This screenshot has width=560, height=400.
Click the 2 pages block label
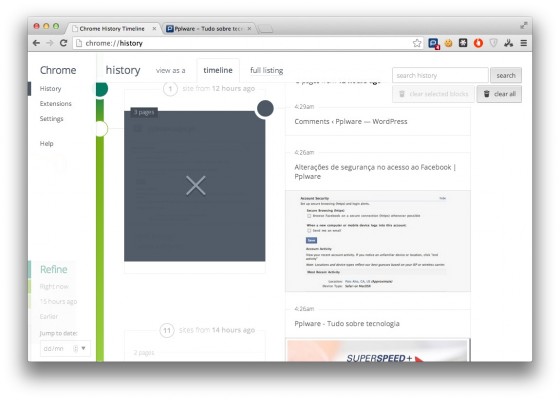[144, 353]
